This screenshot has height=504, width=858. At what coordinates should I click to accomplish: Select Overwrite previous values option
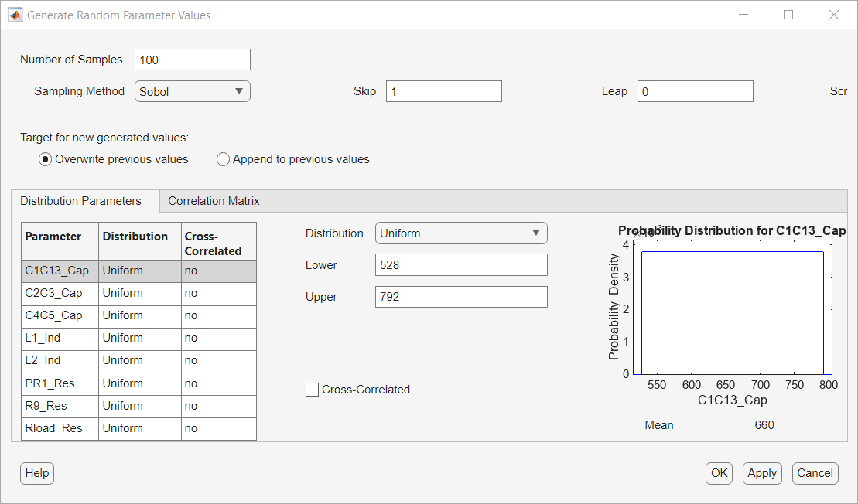click(46, 159)
